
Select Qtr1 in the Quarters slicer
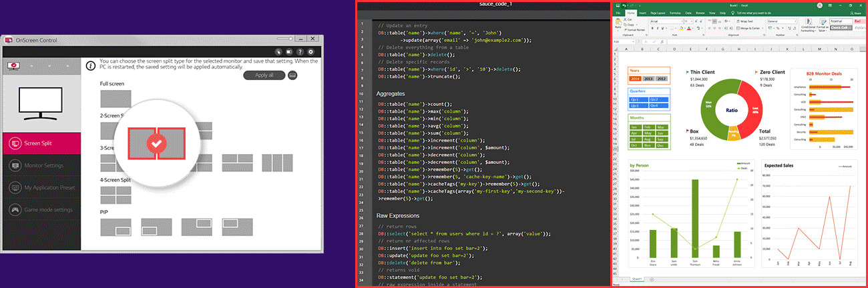coord(639,99)
